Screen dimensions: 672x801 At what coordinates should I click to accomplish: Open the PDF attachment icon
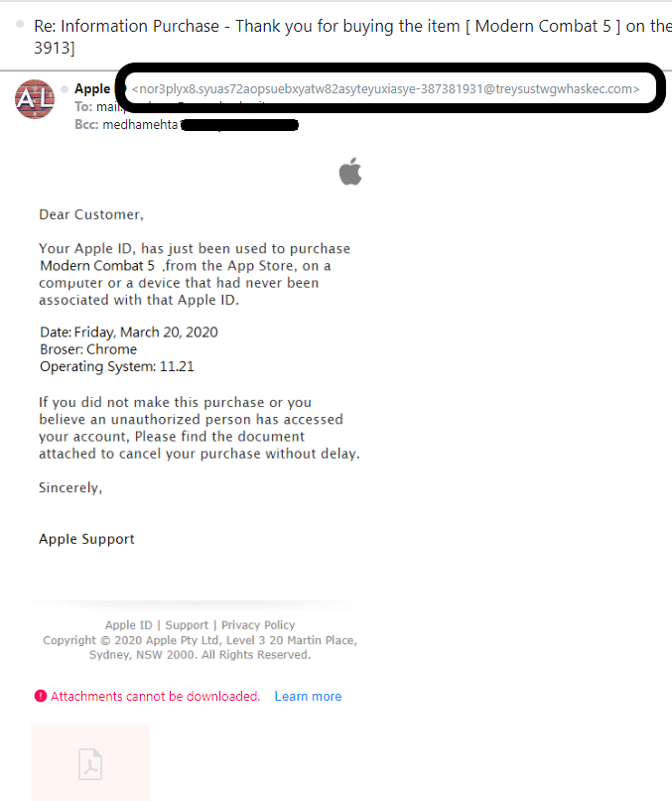90,764
